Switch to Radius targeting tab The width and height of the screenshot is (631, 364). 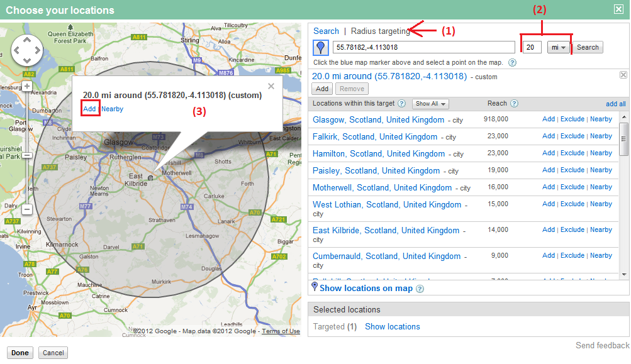click(380, 31)
